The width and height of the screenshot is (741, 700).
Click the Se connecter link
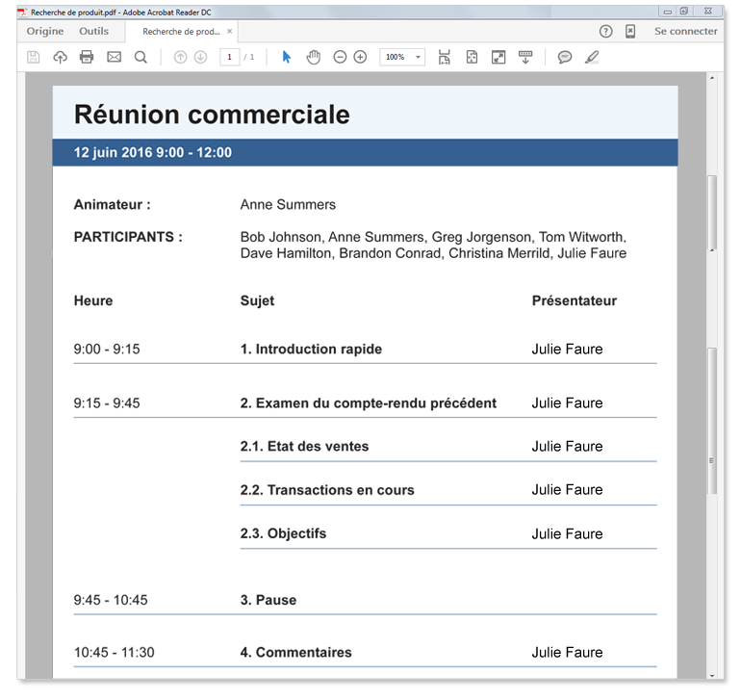click(x=686, y=31)
